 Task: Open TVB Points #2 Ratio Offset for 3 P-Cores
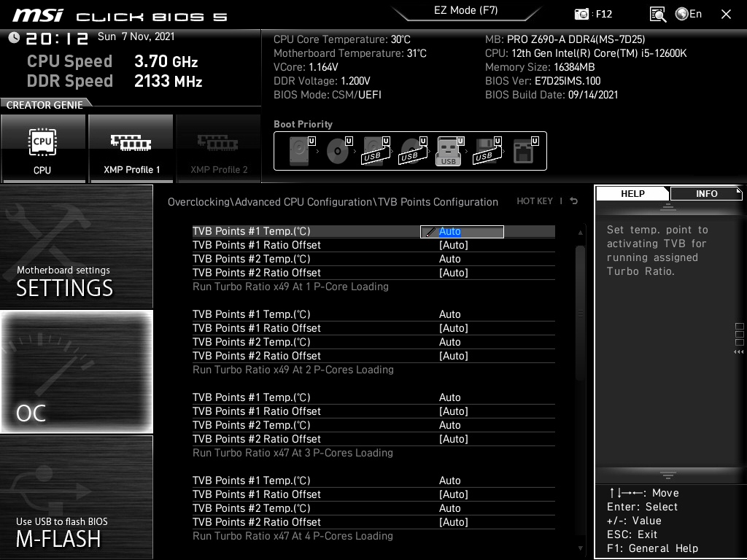373,438
